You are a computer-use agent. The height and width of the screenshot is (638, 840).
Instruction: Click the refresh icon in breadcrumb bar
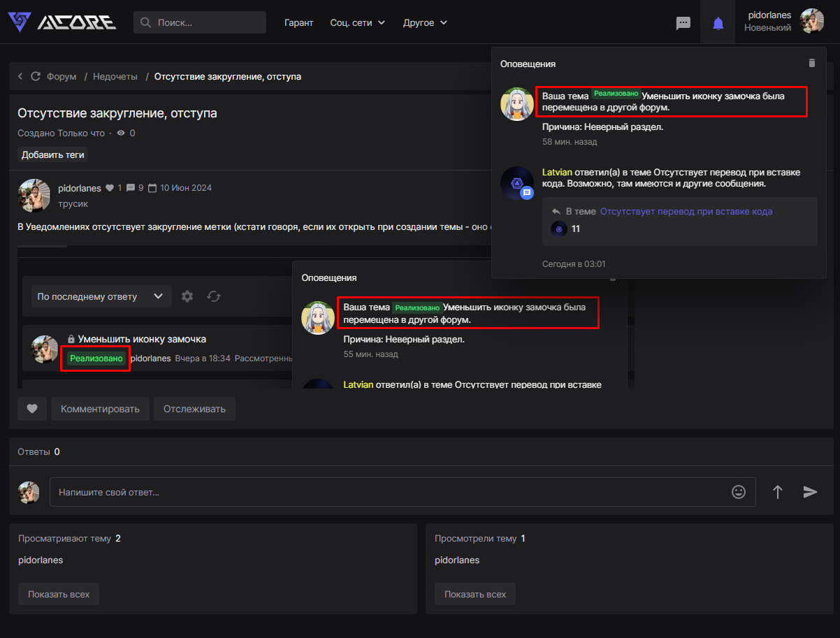click(36, 76)
